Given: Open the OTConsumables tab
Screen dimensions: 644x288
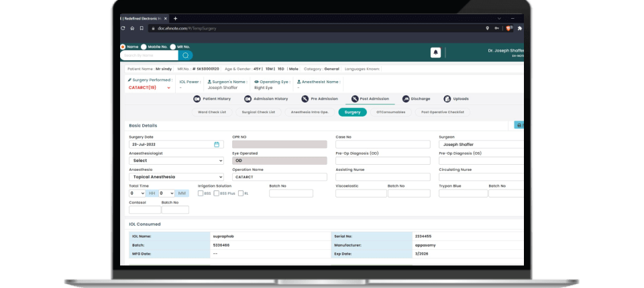Looking at the screenshot, I should tap(391, 112).
